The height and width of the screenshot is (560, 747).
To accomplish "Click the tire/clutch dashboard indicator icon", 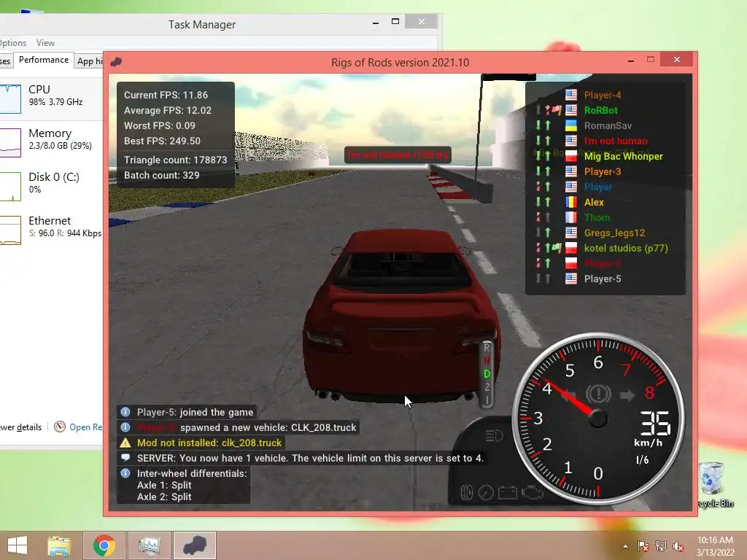I will coord(468,492).
